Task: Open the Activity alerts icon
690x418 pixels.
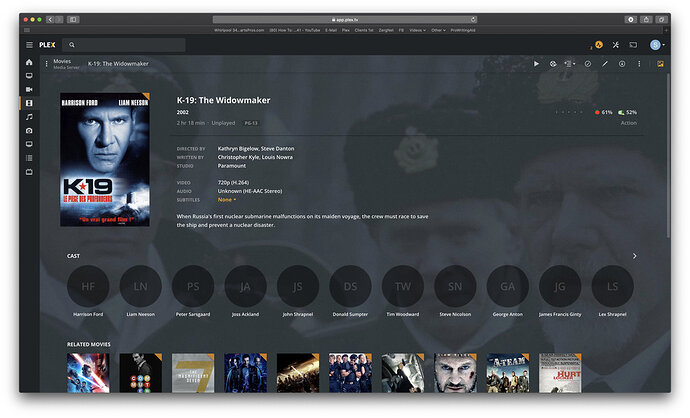Action: pyautogui.click(x=598, y=44)
